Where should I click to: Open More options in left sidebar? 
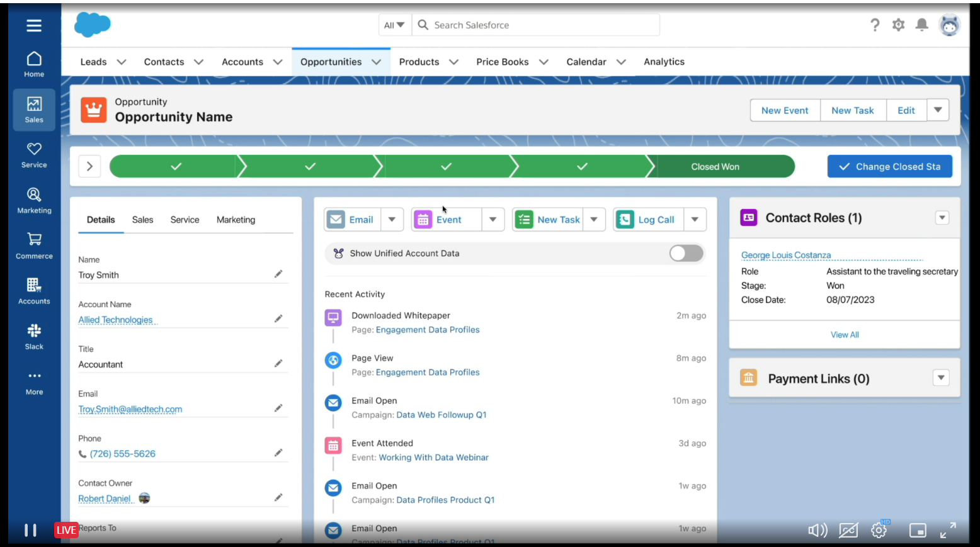click(34, 382)
